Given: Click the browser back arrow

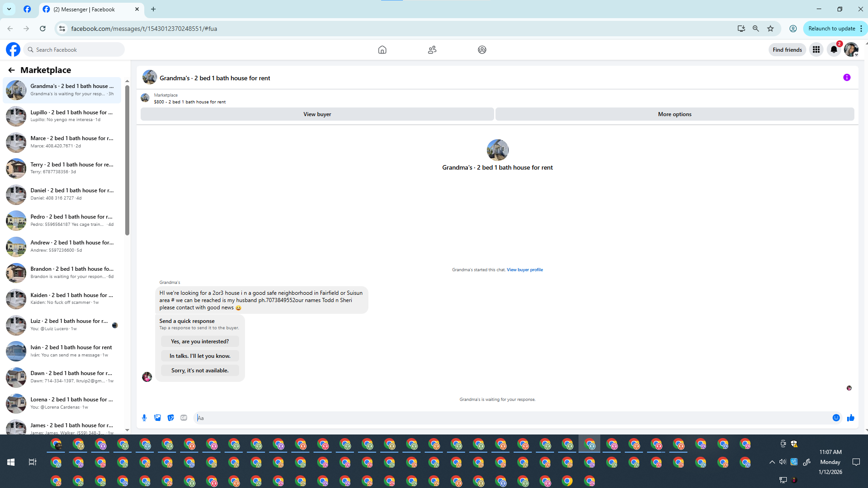Looking at the screenshot, I should click(x=10, y=29).
